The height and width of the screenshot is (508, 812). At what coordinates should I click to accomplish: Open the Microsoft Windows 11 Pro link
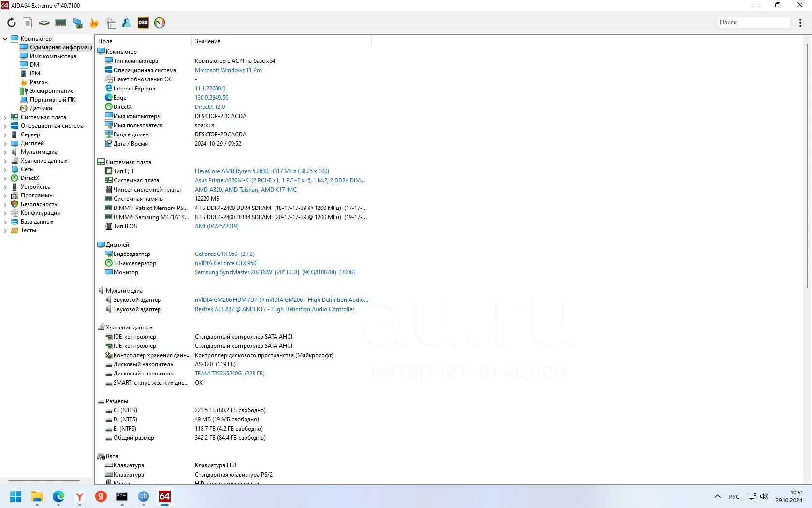[x=228, y=70]
